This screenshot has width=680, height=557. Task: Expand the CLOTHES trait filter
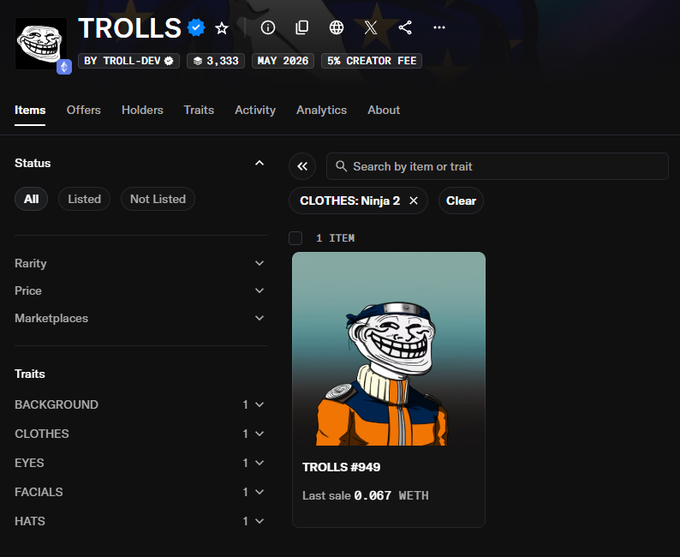tap(141, 434)
